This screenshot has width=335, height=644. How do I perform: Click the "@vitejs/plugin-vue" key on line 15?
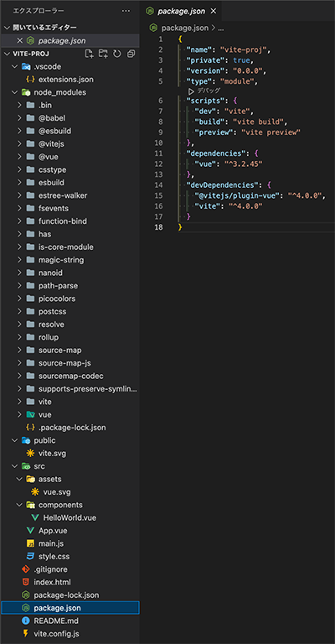pyautogui.click(x=237, y=195)
